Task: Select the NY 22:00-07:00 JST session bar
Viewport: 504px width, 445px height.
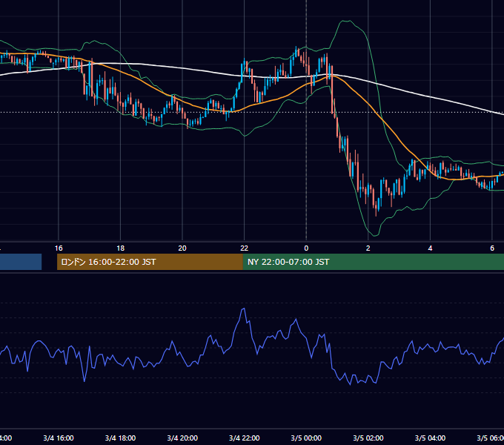Action: pos(373,262)
